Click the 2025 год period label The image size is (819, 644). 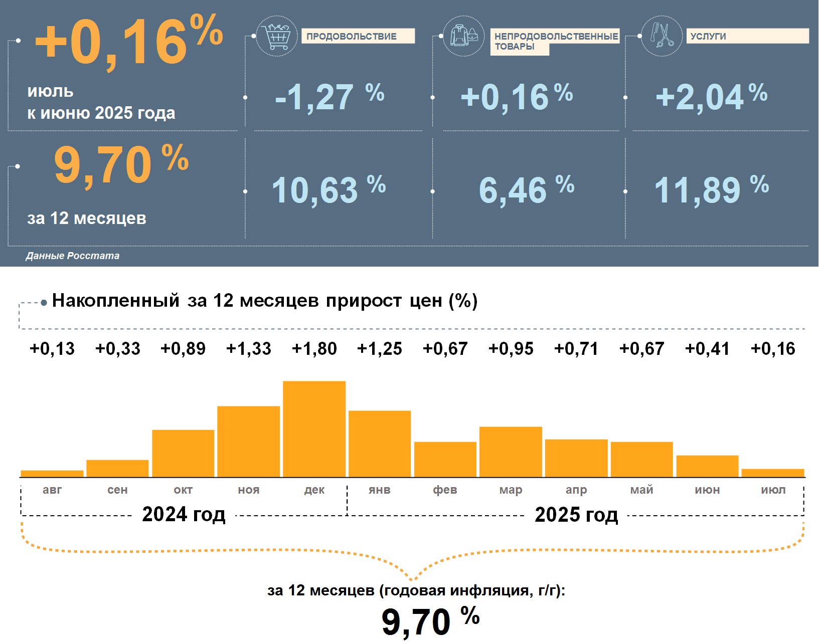[x=576, y=515]
